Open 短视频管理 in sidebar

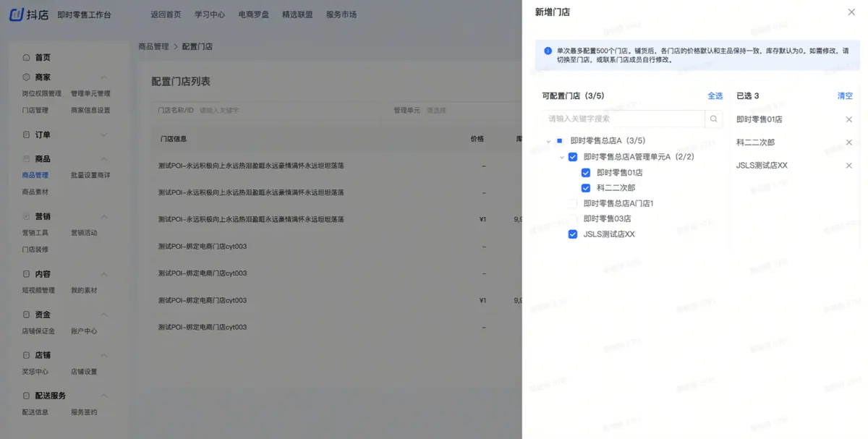coord(38,291)
